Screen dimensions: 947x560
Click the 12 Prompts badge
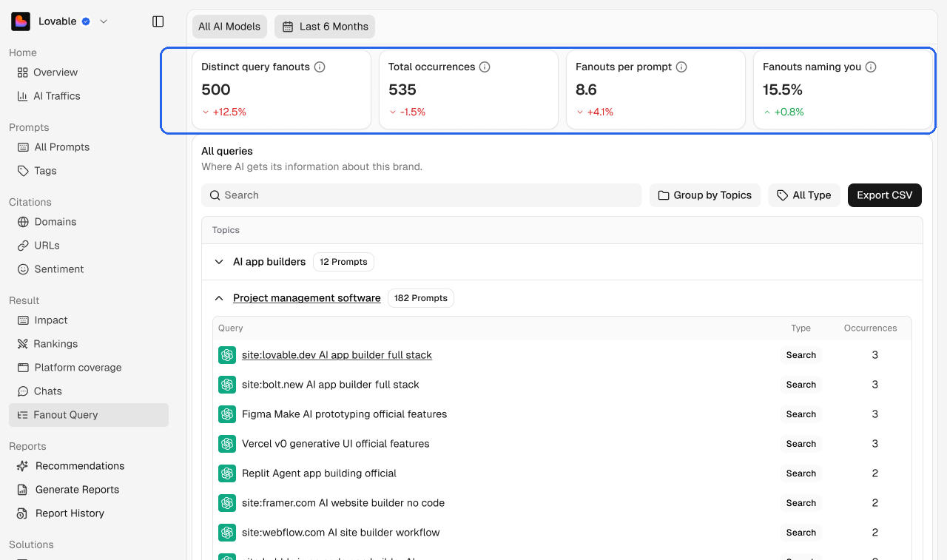pos(343,262)
